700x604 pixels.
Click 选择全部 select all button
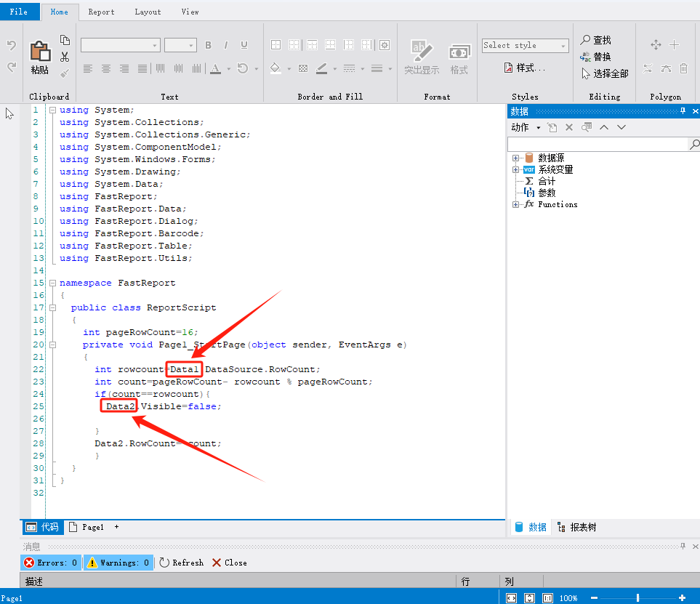pyautogui.click(x=605, y=73)
